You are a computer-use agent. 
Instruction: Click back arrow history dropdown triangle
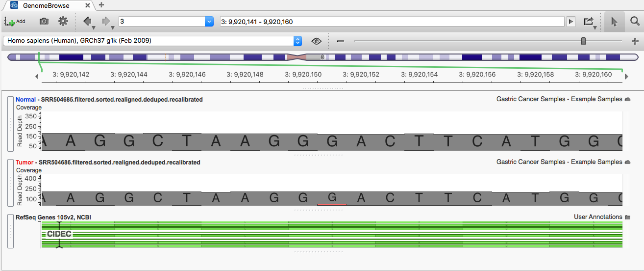[x=94, y=28]
